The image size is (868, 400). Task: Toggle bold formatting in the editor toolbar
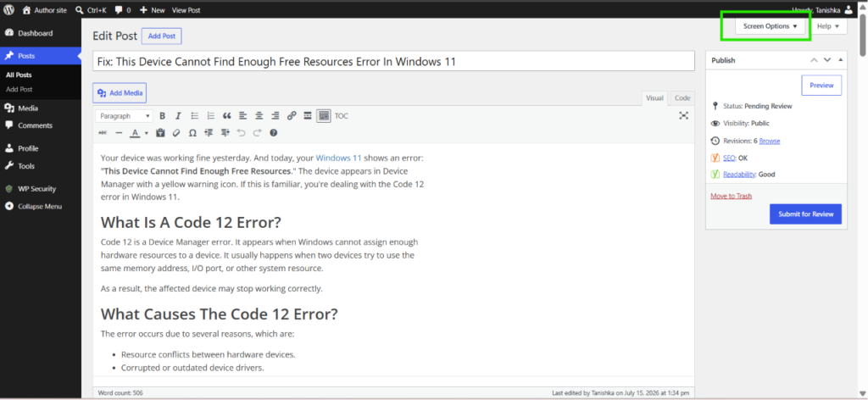point(162,115)
